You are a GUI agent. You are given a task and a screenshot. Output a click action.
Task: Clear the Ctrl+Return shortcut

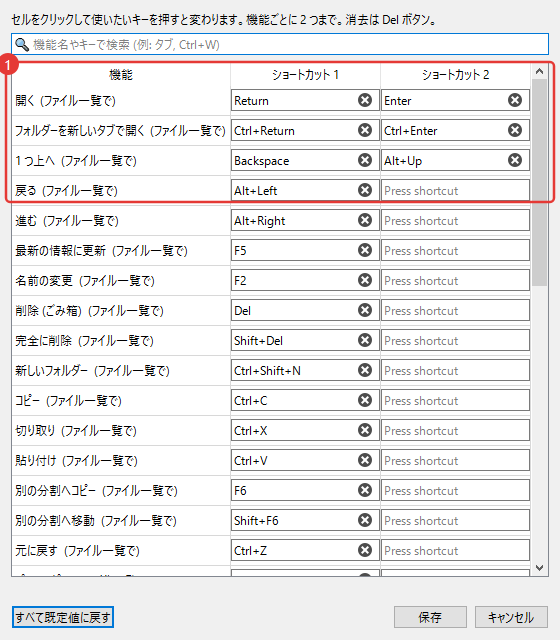(x=365, y=130)
